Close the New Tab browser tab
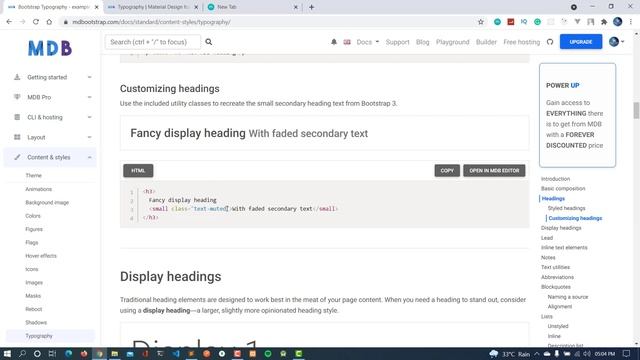 tap(296, 7)
